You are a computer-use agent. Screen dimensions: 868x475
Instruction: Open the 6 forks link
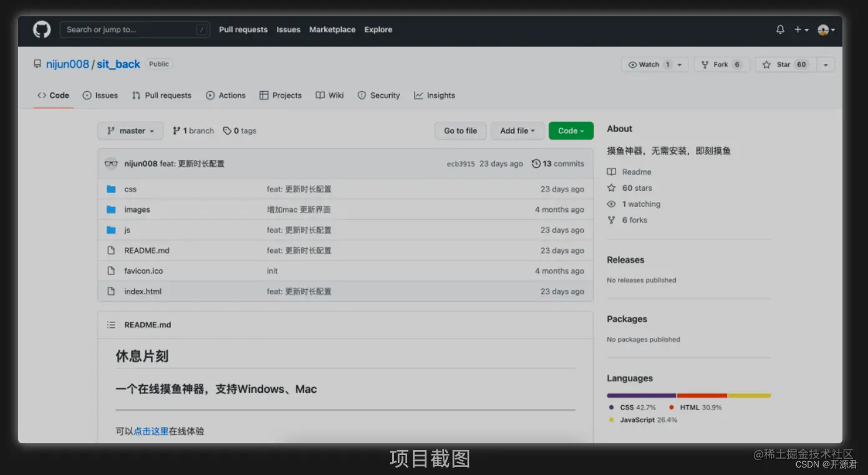(627, 220)
